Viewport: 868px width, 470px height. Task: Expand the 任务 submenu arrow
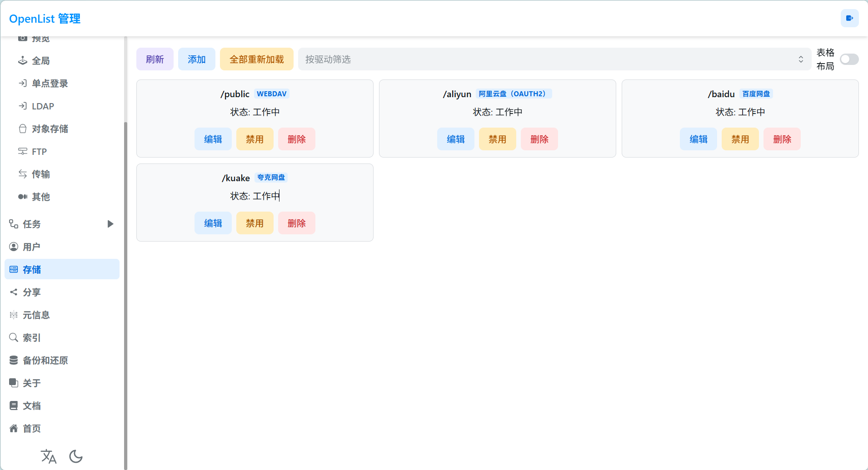click(110, 224)
